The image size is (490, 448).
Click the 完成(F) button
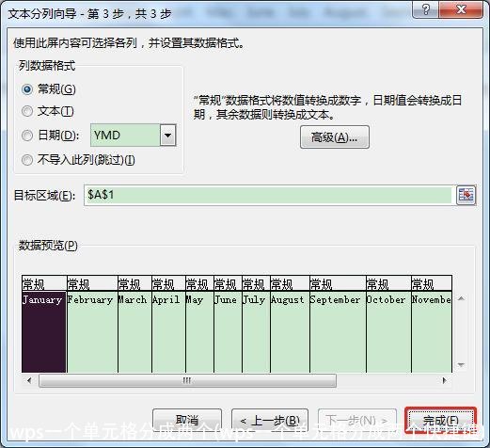pyautogui.click(x=440, y=420)
